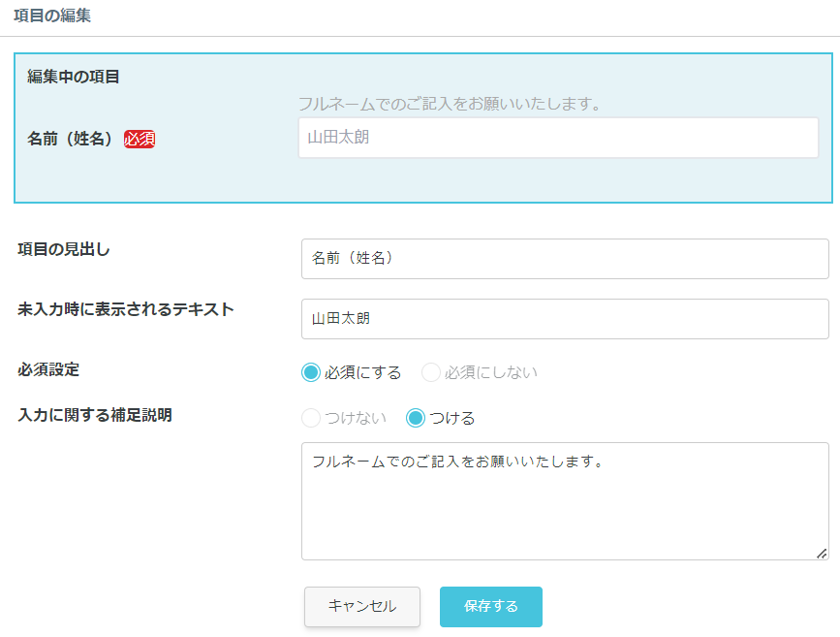The width and height of the screenshot is (840, 637).
Task: Click the 項目の編集 heading text
Action: pos(52,16)
